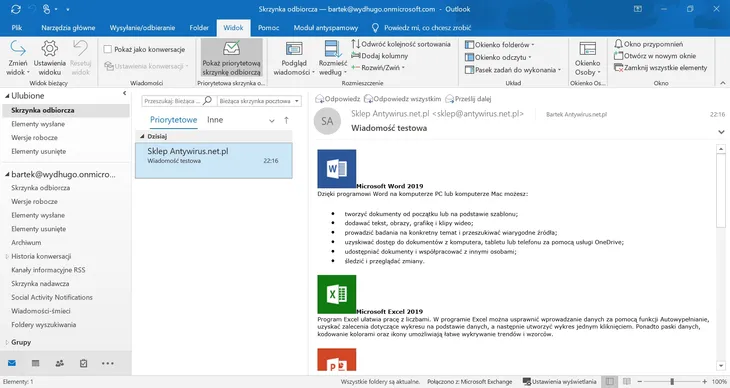730x388 pixels.
Task: Collapse the bartek@wydhugo account tree
Action: (7, 175)
